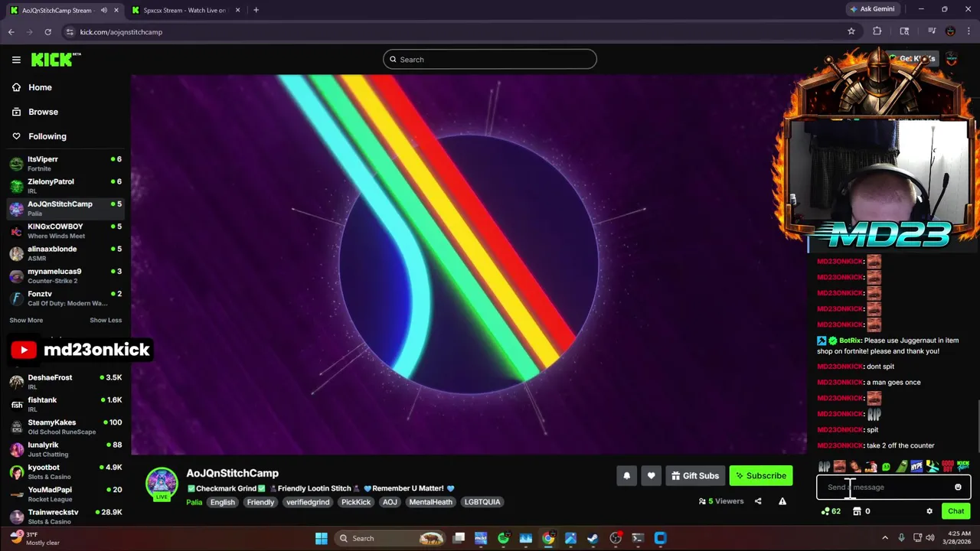Open Task View on the taskbar
This screenshot has height=551, width=980.
coord(459,538)
